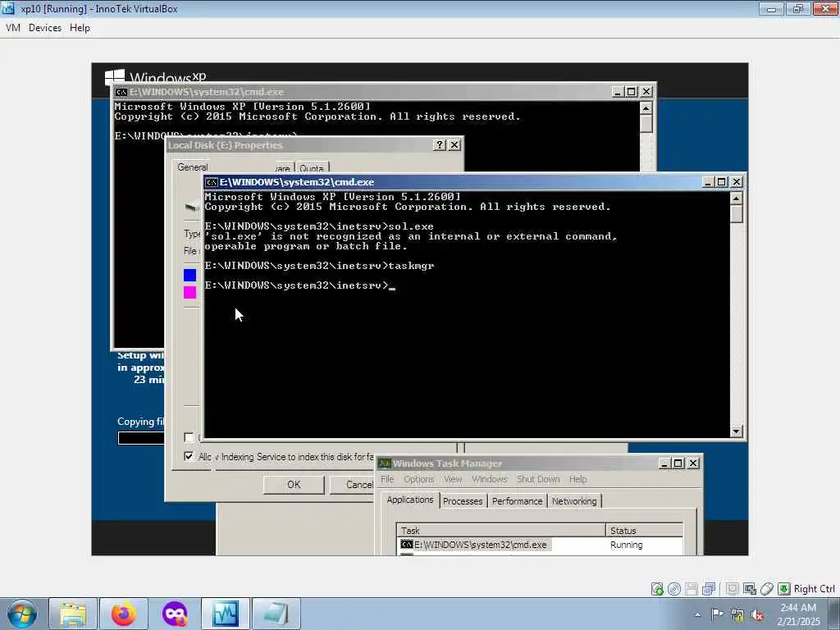Open the Windows 7 Start orb

click(22, 614)
